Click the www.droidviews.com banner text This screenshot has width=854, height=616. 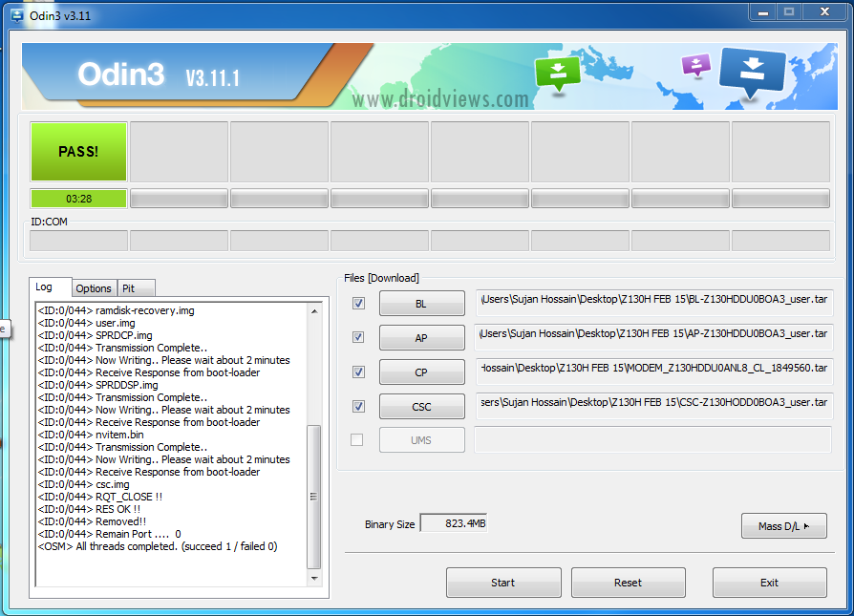pyautogui.click(x=440, y=99)
